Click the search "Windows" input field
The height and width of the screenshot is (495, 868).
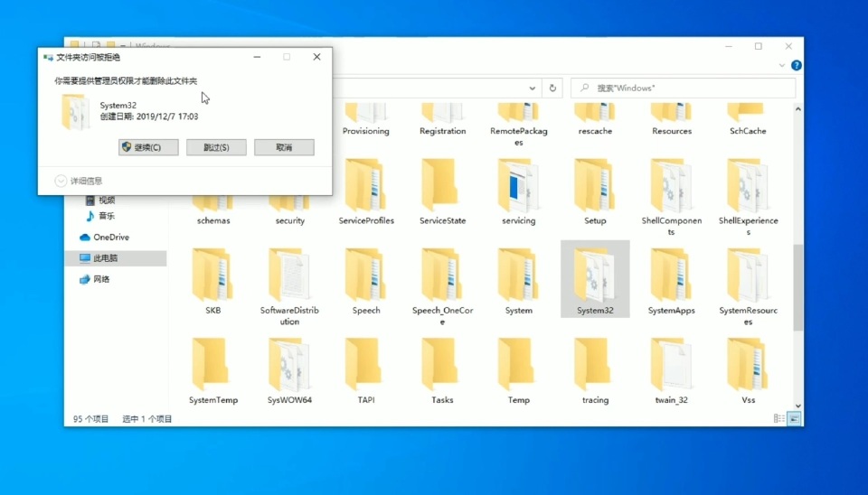click(x=684, y=88)
